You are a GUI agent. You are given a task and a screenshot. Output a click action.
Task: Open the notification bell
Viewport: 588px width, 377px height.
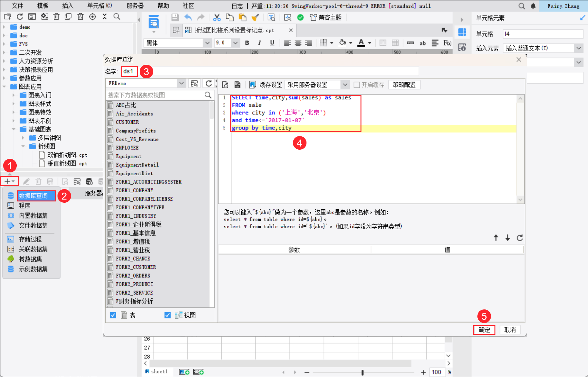(x=533, y=6)
